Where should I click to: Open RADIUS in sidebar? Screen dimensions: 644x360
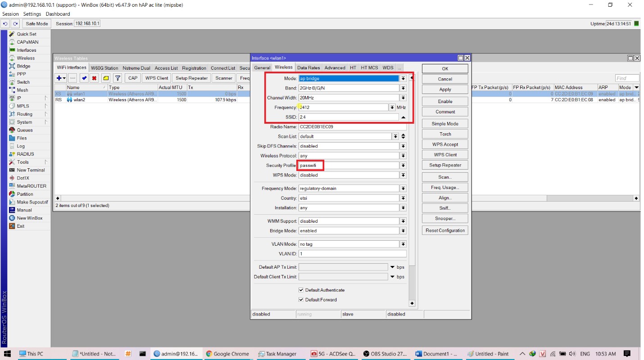coord(25,154)
